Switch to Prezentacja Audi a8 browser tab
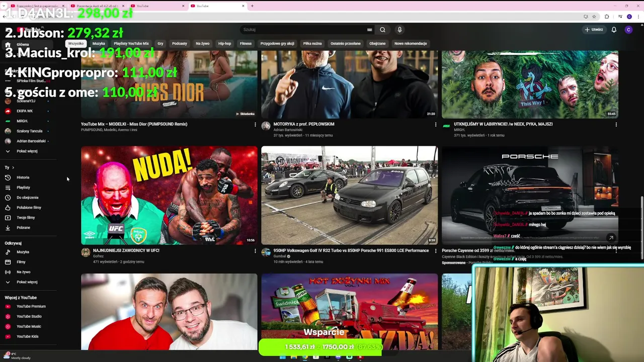644x362 pixels. point(98,6)
